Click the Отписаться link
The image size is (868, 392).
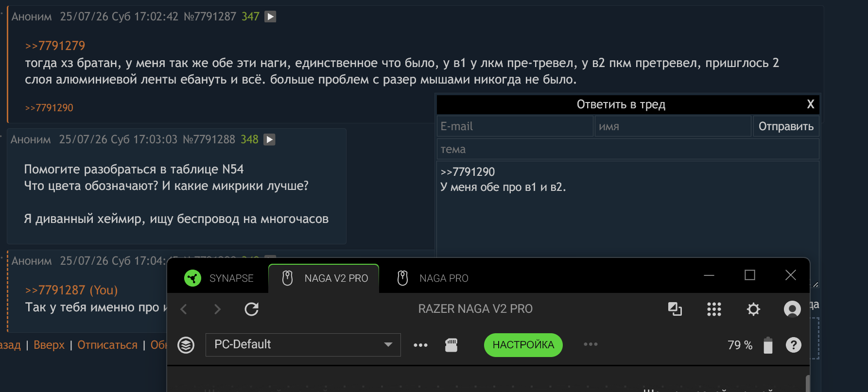point(107,345)
